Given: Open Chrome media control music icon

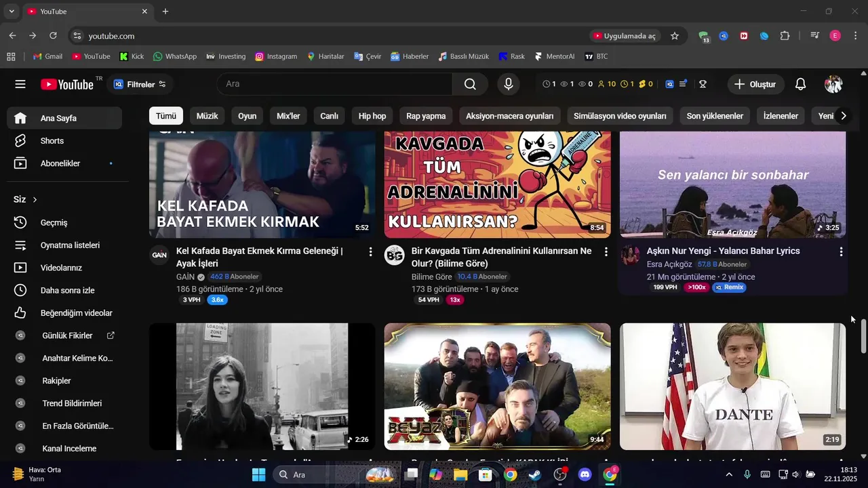Looking at the screenshot, I should point(814,36).
